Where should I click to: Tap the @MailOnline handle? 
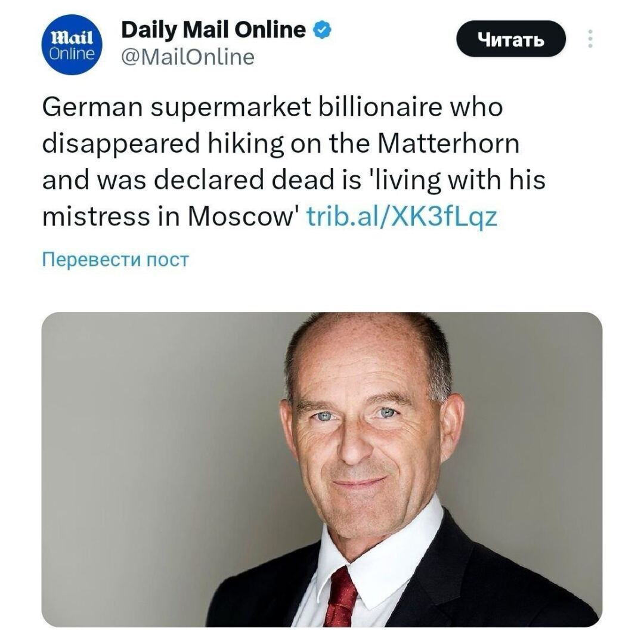187,57
